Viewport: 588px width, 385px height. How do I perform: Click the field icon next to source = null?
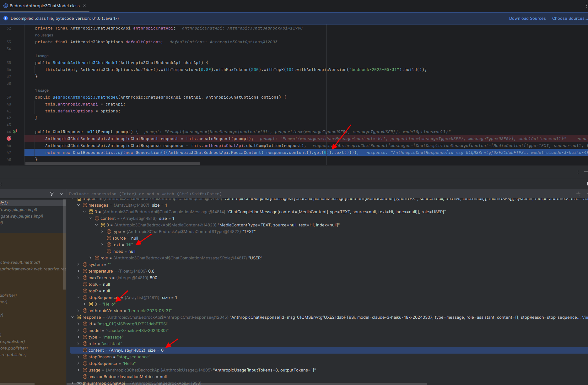tap(109, 238)
